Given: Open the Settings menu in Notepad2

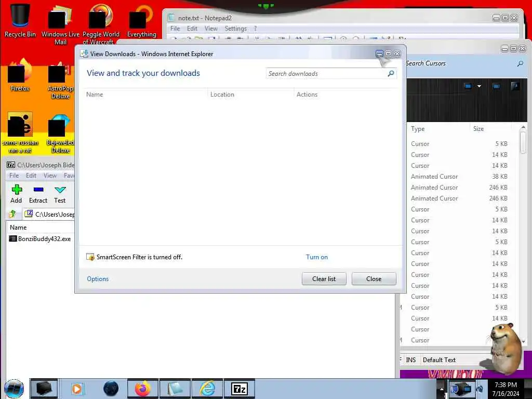Looking at the screenshot, I should (x=235, y=29).
